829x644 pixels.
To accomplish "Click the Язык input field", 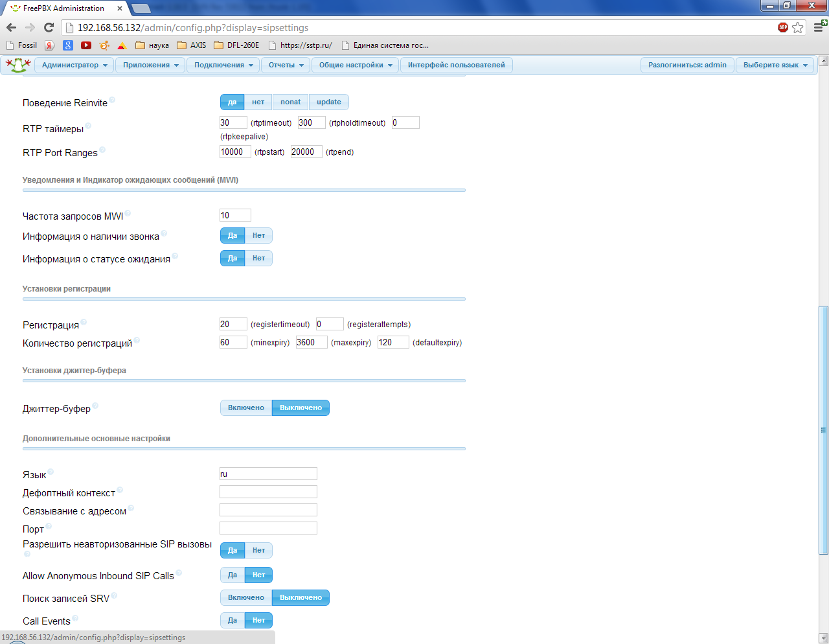I will point(268,474).
